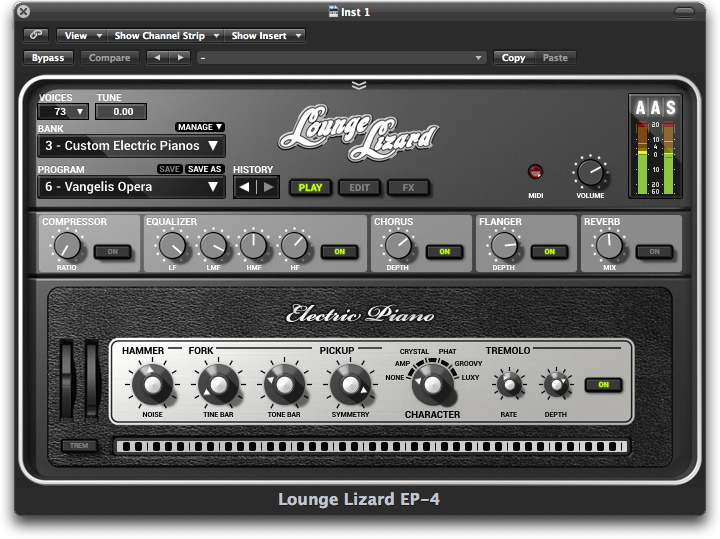The width and height of the screenshot is (720, 539).
Task: Go to next setting with right arrow
Action: point(180,58)
